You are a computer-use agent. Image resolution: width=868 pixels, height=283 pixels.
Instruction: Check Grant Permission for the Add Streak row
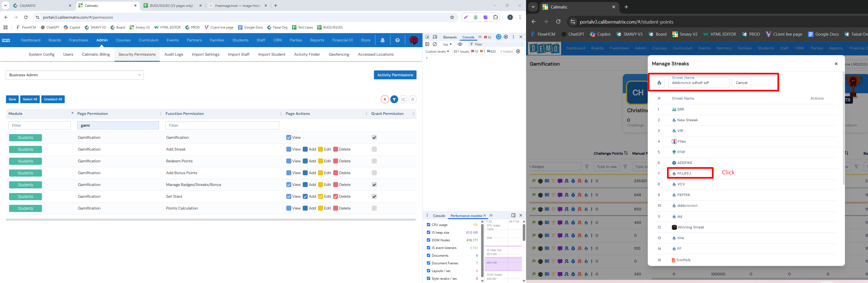[x=374, y=149]
